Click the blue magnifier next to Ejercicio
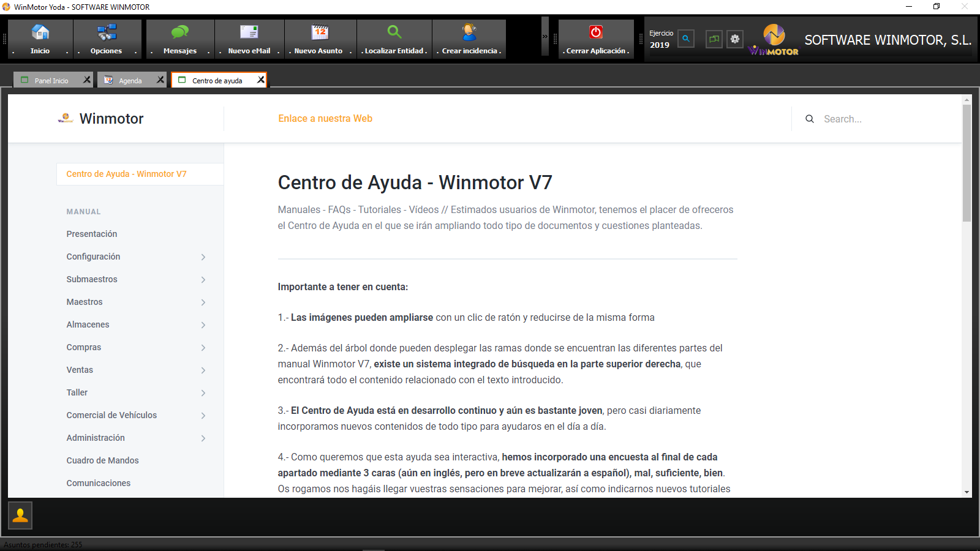This screenshot has width=980, height=551. click(x=686, y=39)
